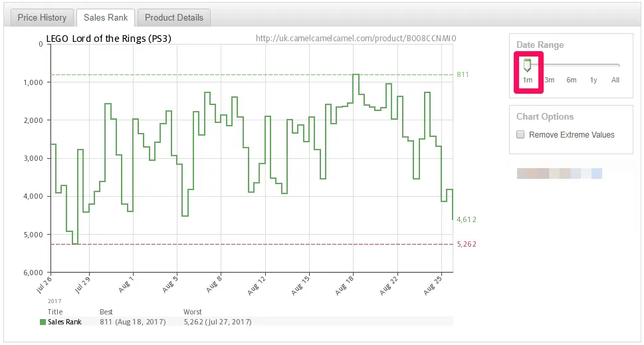The image size is (644, 345).
Task: Select the 1m date range label
Action: [527, 80]
